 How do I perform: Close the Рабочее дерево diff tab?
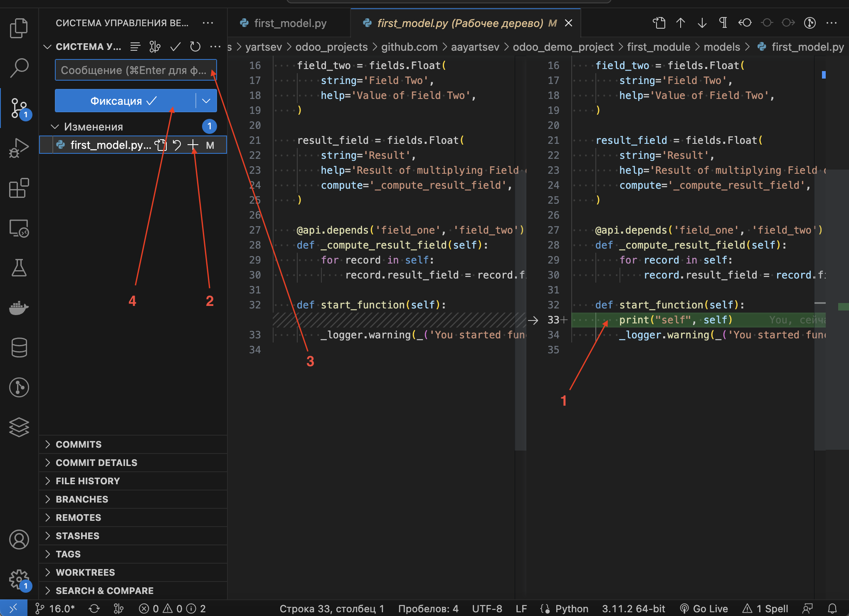[x=568, y=23]
